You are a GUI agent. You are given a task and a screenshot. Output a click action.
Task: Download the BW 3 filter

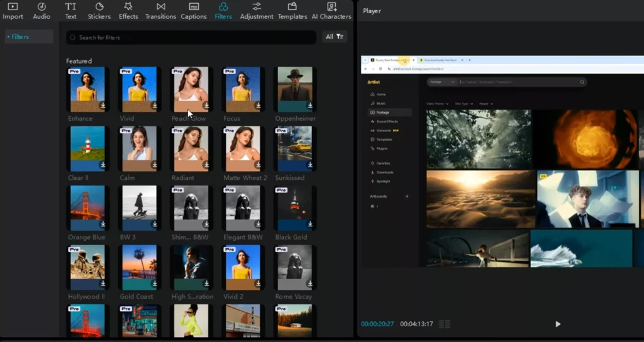click(155, 224)
